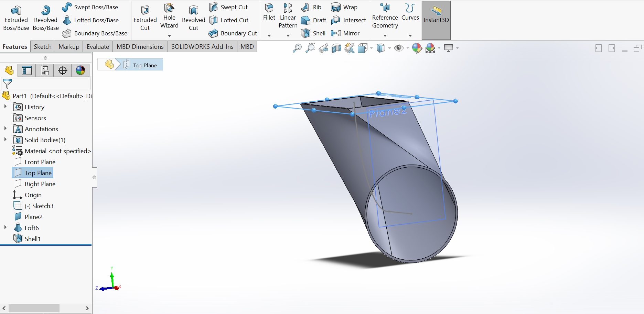Expand the Solid Bodies tree node

pyautogui.click(x=5, y=140)
